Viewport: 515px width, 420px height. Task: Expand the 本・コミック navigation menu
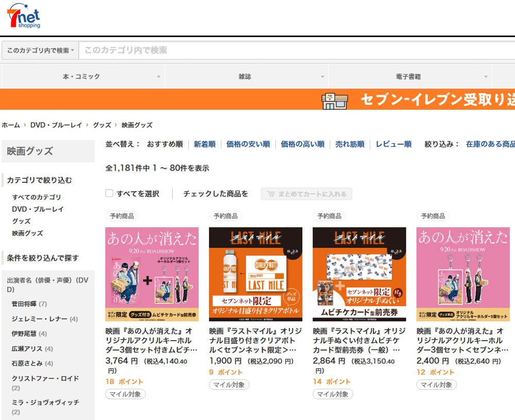82,77
